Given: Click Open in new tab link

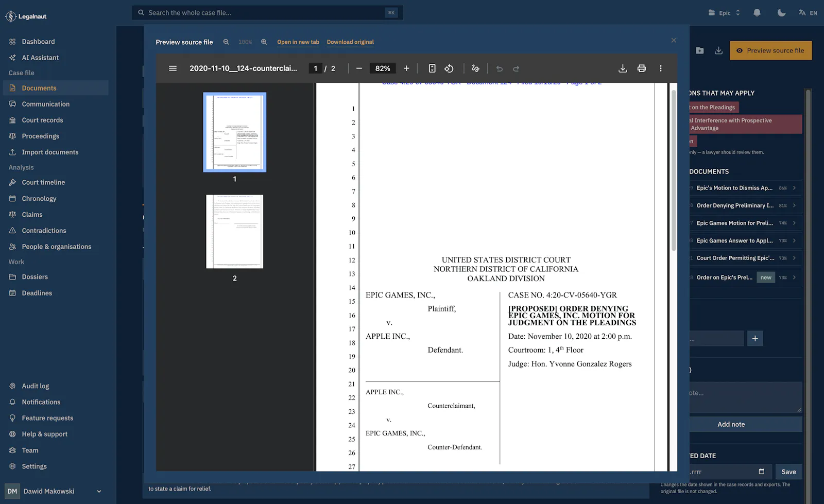Looking at the screenshot, I should click(298, 42).
